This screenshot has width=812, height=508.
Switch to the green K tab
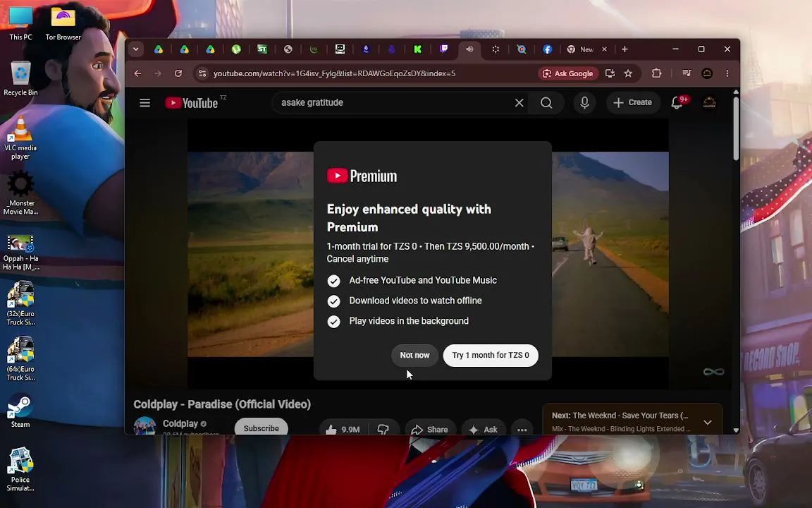(x=417, y=49)
